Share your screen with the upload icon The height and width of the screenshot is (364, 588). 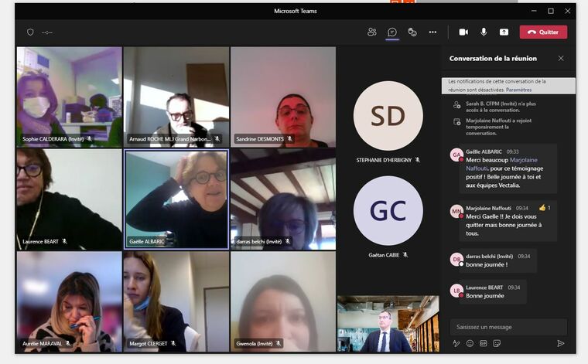[x=504, y=32]
